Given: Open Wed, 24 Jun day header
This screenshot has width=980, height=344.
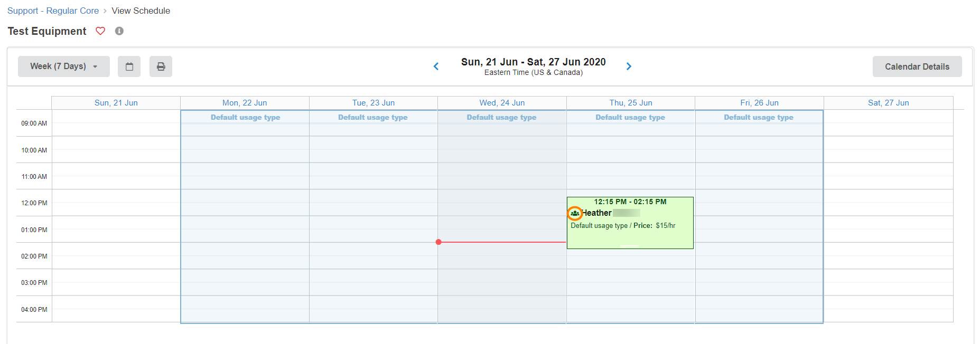Looking at the screenshot, I should click(x=502, y=103).
